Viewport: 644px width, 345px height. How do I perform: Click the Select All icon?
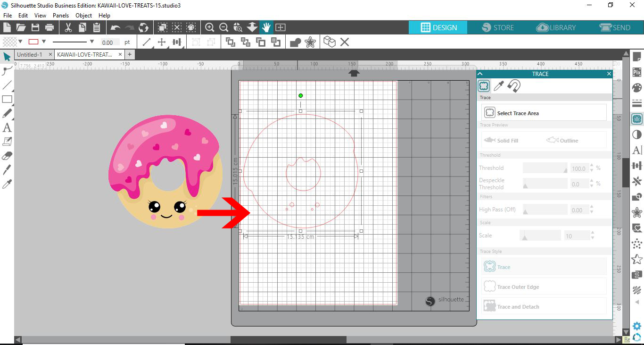[163, 27]
